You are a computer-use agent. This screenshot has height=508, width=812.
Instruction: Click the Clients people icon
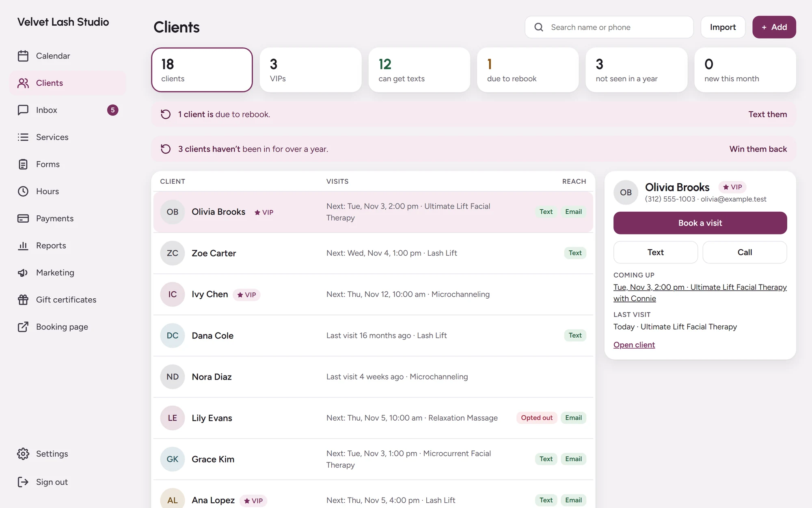[23, 83]
